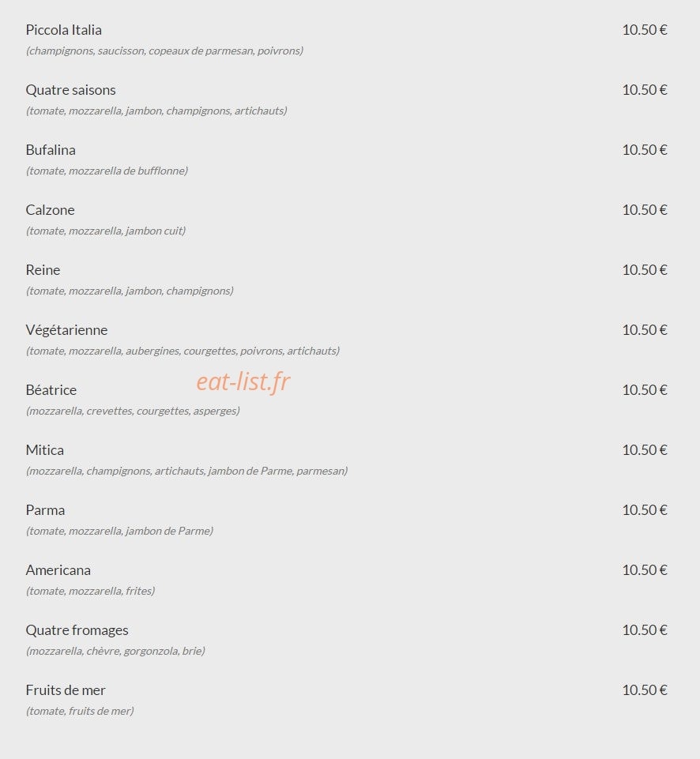Click the Végétarienne ingredients description
This screenshot has width=700, height=759.
tap(183, 351)
